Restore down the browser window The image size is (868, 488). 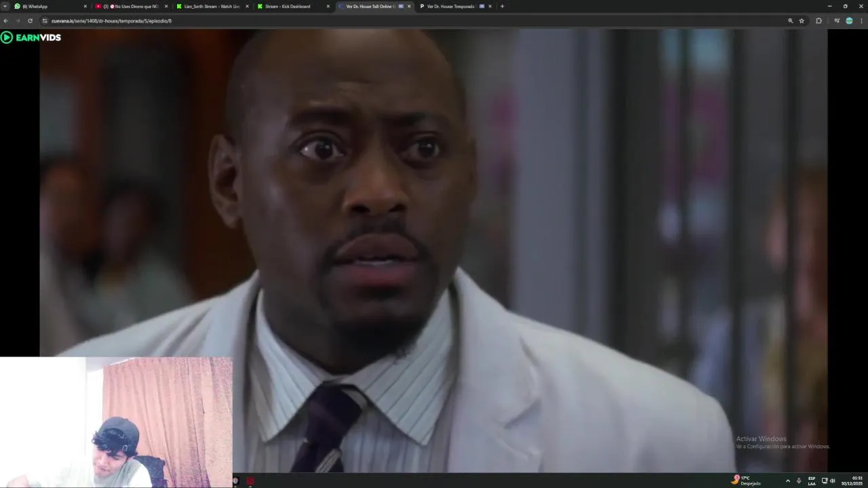point(845,6)
